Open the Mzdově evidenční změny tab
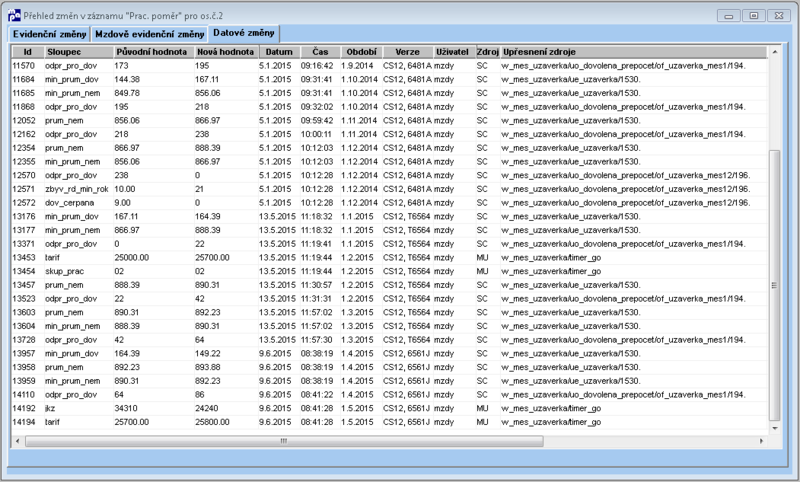Viewport: 800px width, 482px height. point(149,34)
